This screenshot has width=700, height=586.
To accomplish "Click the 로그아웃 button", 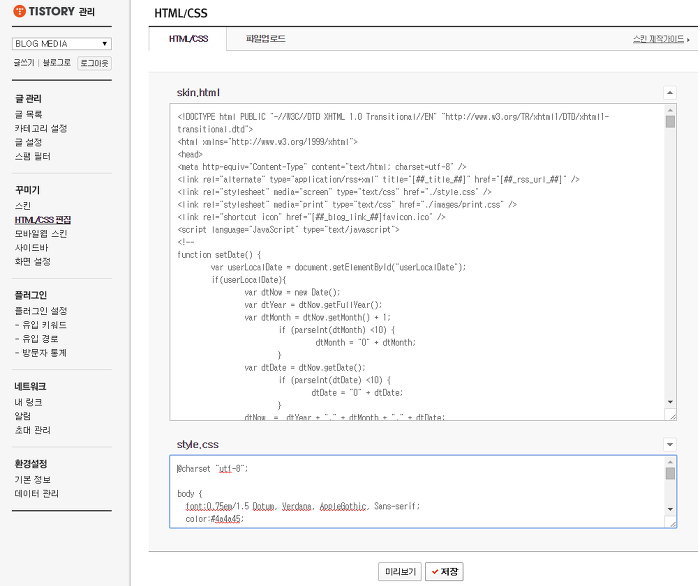I will [94, 63].
